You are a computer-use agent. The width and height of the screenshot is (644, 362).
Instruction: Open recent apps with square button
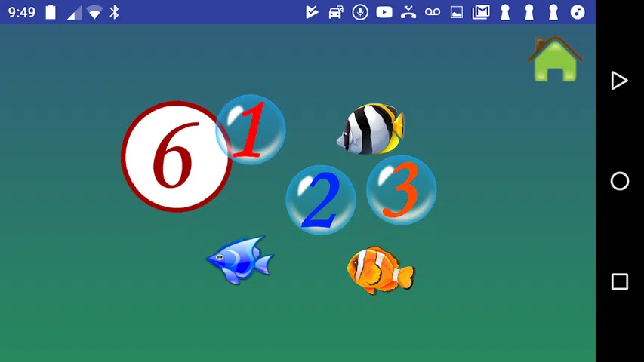click(x=619, y=281)
